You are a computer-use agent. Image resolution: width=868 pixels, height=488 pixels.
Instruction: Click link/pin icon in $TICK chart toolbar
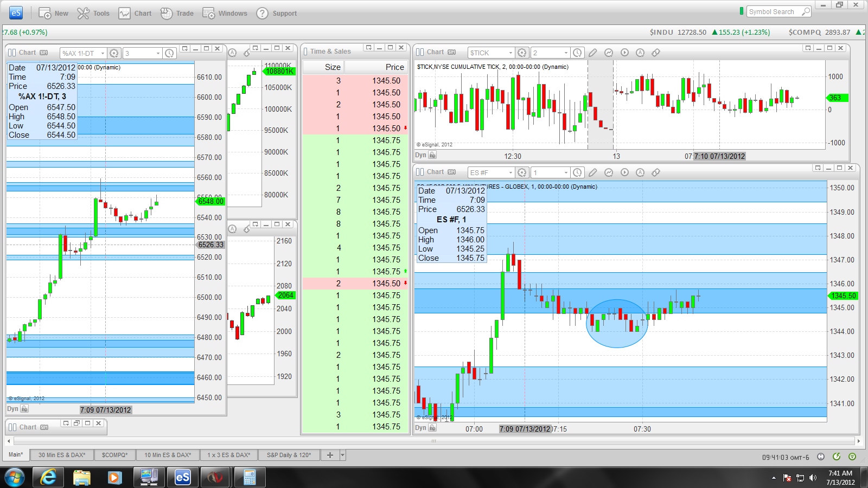tap(656, 53)
